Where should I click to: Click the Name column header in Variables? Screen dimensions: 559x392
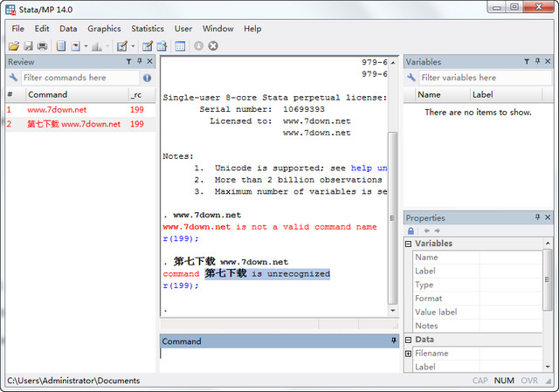pos(441,95)
